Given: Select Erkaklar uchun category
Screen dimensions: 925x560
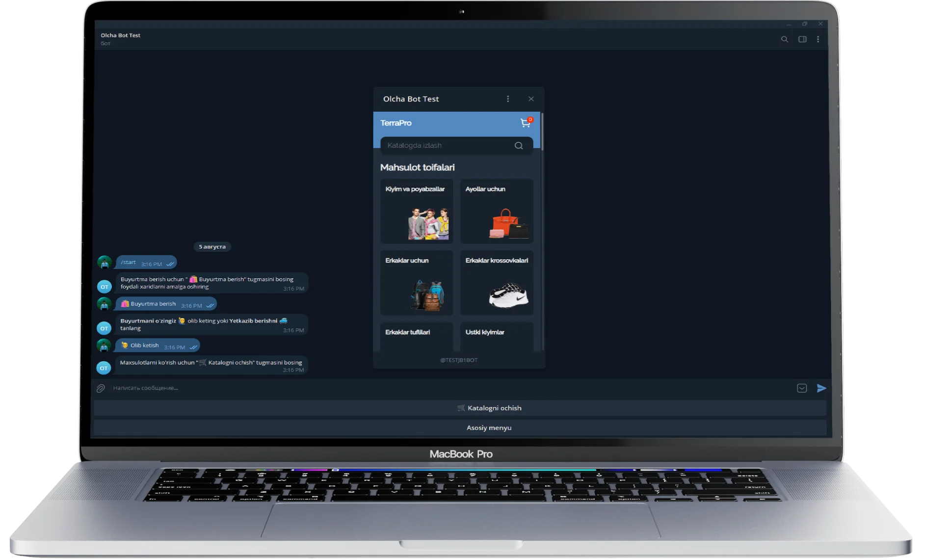Looking at the screenshot, I should (x=416, y=283).
